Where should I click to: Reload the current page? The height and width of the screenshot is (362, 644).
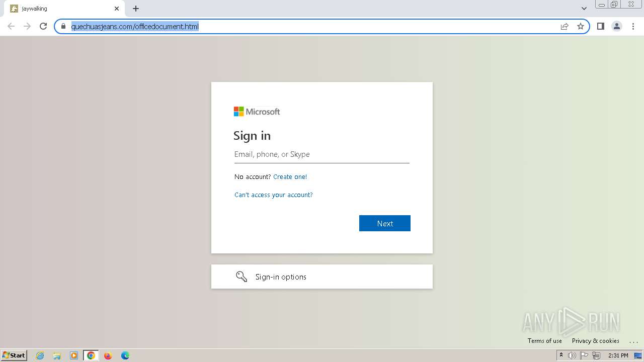click(43, 26)
